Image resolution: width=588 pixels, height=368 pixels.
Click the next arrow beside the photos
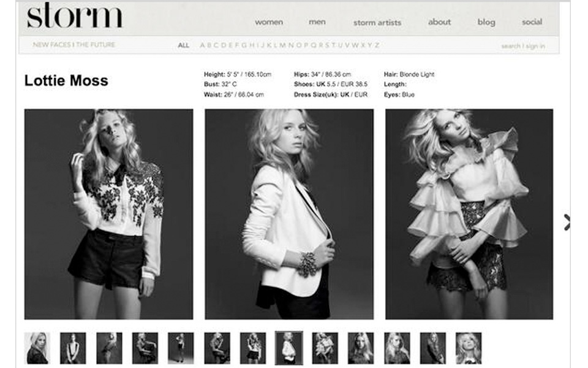tap(567, 222)
